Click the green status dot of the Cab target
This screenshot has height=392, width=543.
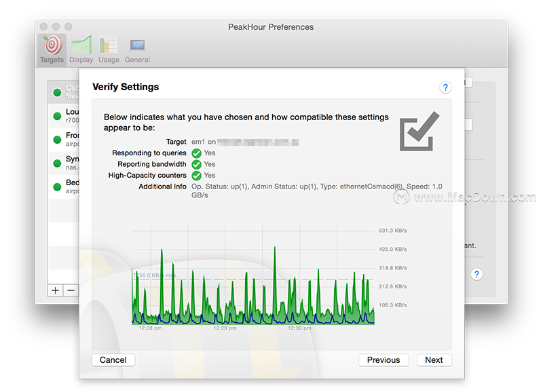coord(57,92)
